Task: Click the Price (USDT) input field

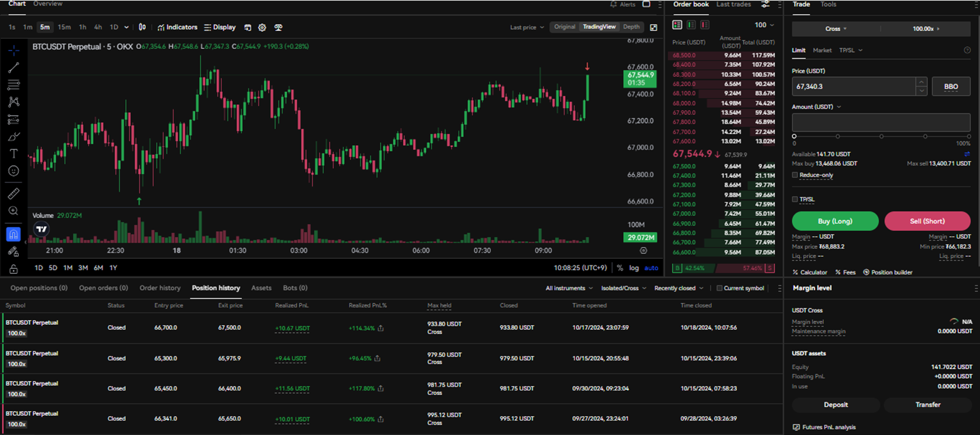Action: click(854, 86)
